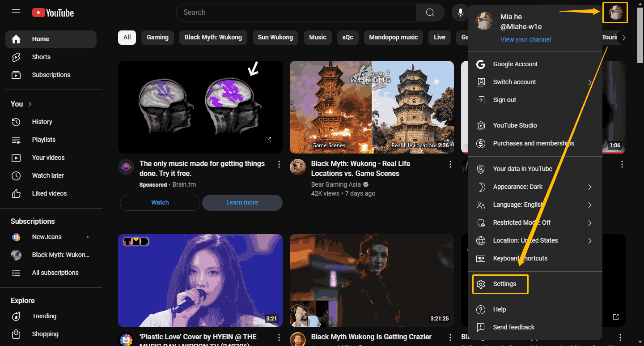Start voice search with microphone
The height and width of the screenshot is (346, 644).
460,13
